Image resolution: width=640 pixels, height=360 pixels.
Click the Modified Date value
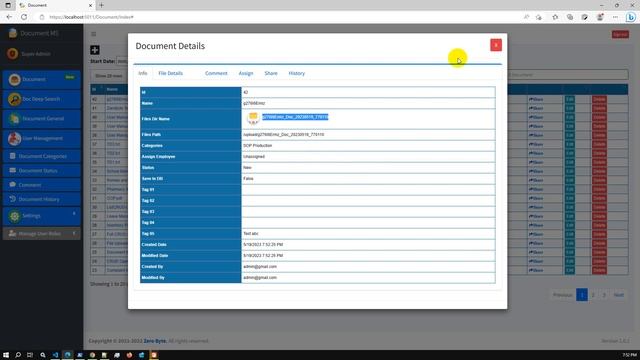click(263, 255)
